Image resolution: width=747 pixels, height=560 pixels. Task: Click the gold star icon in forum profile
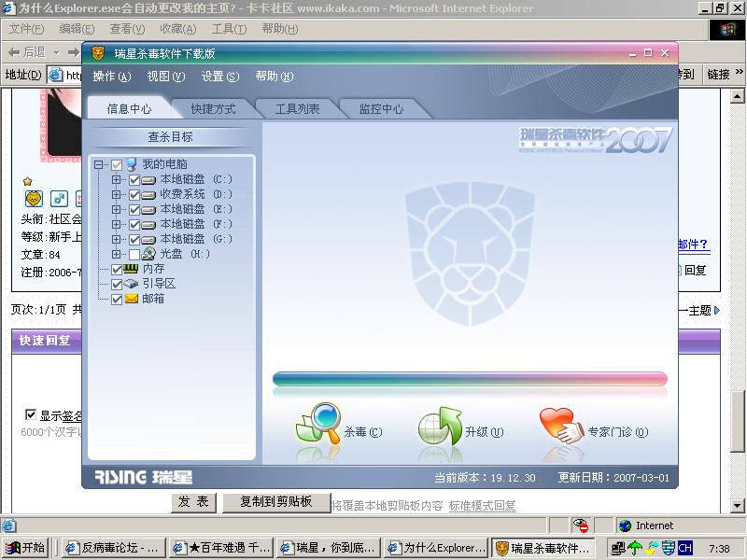28,181
